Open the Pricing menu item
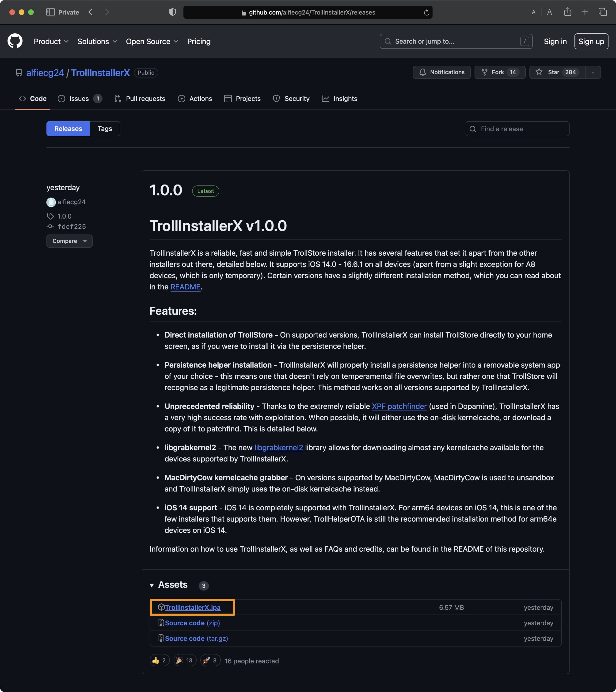 [199, 41]
